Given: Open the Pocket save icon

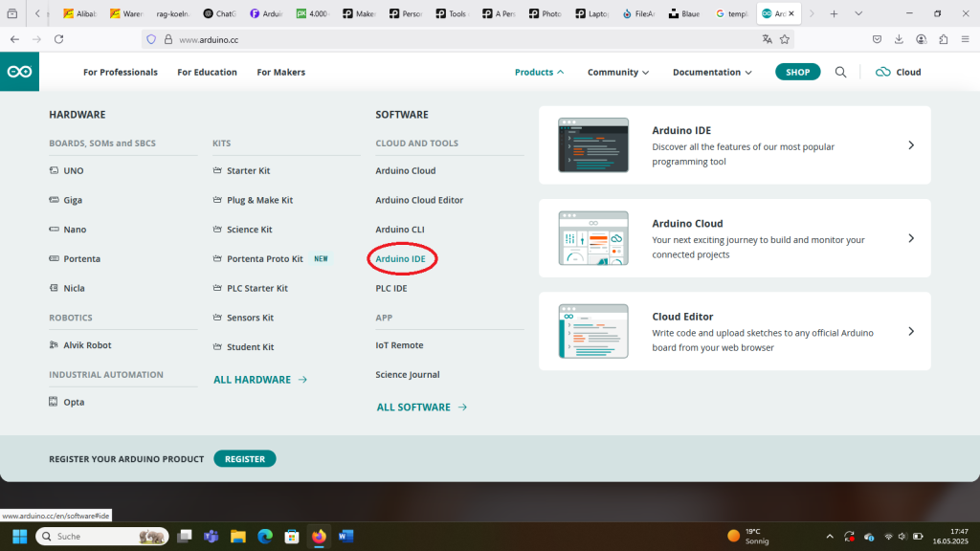Looking at the screenshot, I should 877,39.
